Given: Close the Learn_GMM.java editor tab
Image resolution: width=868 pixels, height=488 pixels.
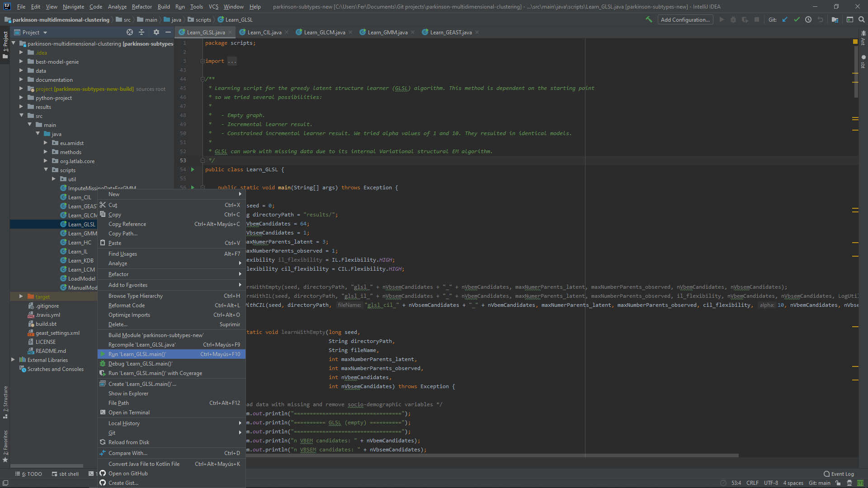Looking at the screenshot, I should click(x=413, y=32).
